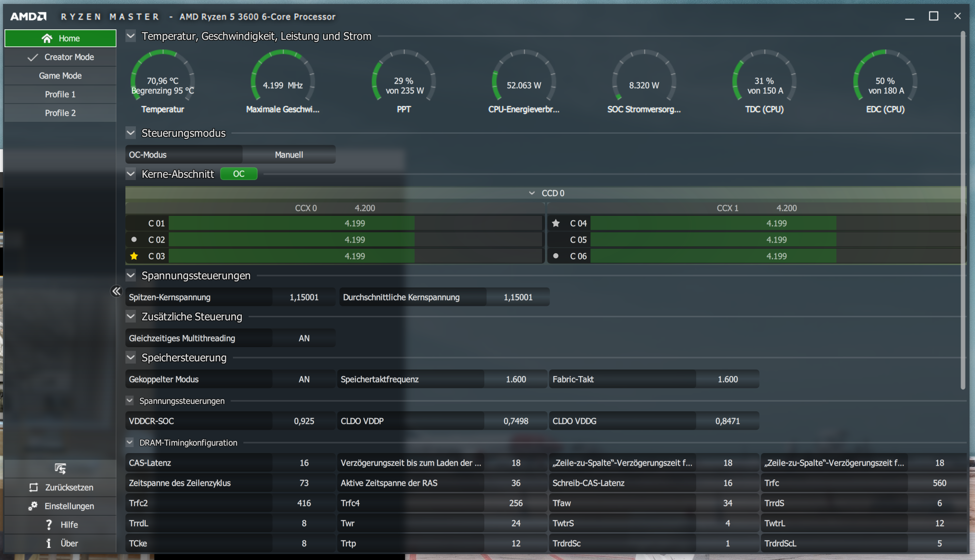The height and width of the screenshot is (560, 975).
Task: Toggle Gleichzeitiges Multithreading AN value
Action: click(304, 338)
